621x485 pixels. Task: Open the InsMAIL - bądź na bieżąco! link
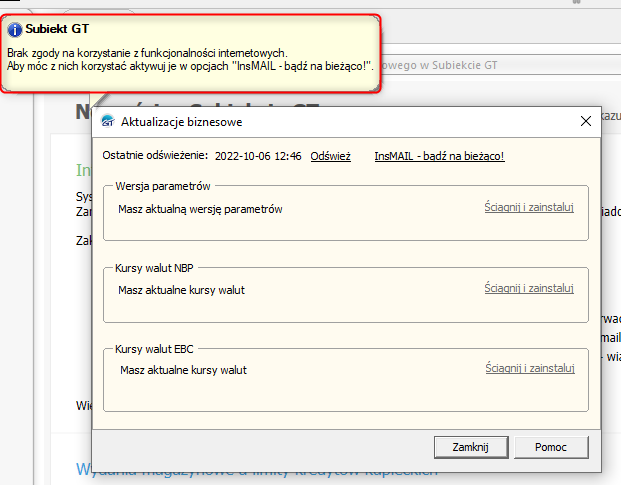(x=439, y=156)
